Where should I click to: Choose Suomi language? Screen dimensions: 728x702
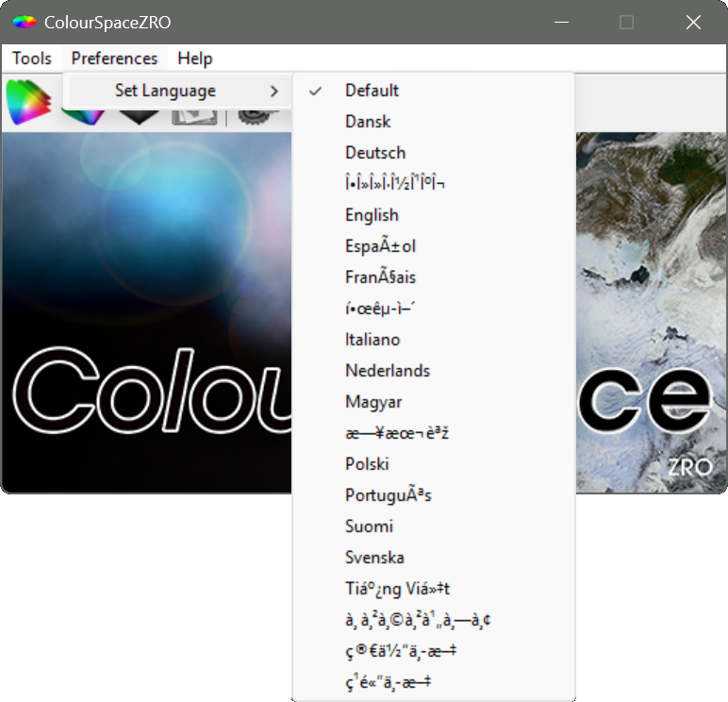434,526
